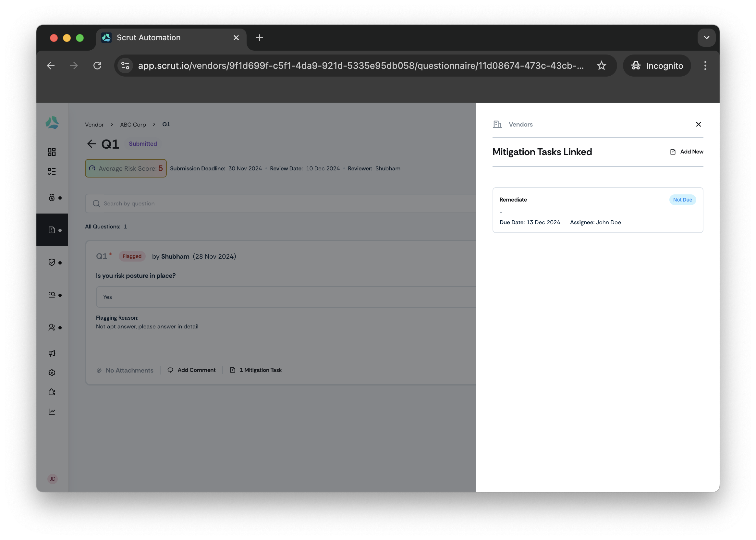This screenshot has width=756, height=540.
Task: Click the back arrow beside Q1 title
Action: tap(91, 144)
